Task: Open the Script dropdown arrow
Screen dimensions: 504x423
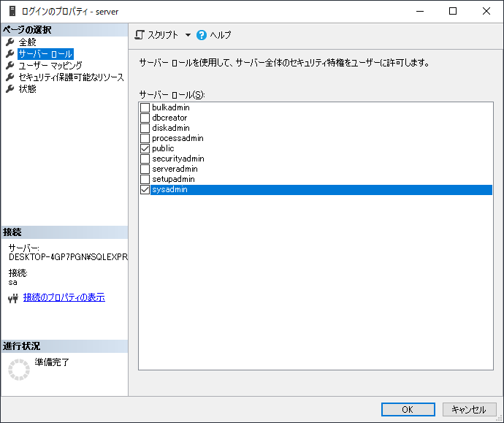Action: coord(188,35)
